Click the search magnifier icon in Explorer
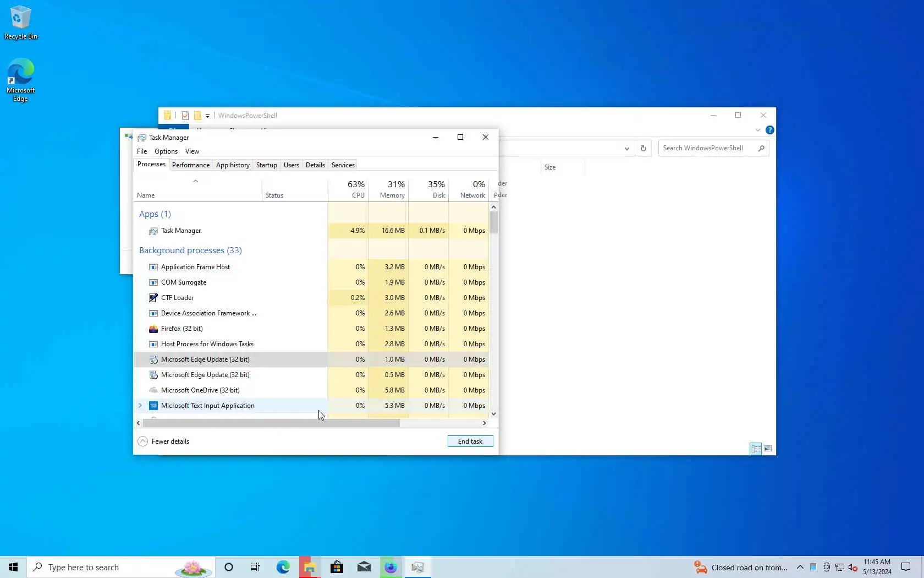The image size is (924, 578). (x=761, y=148)
